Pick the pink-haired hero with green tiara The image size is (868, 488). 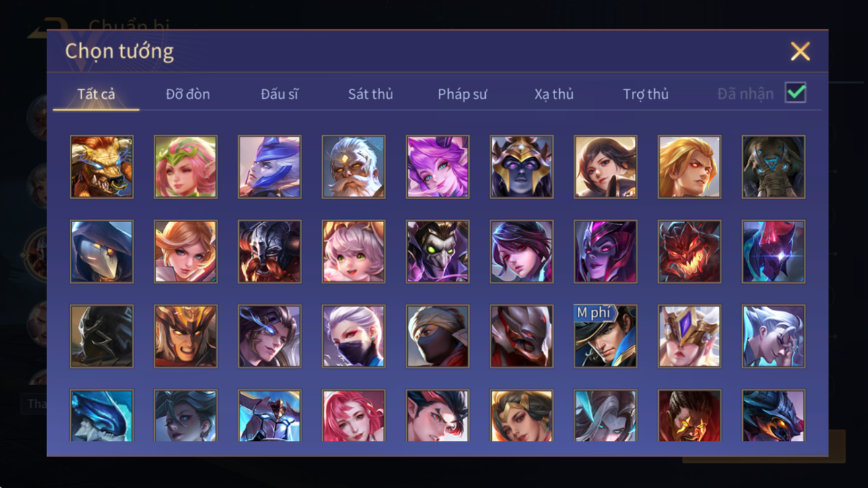tap(186, 167)
